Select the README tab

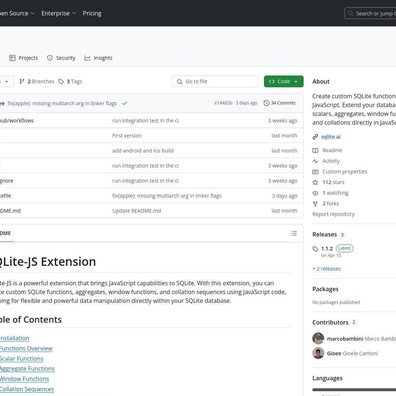[x=6, y=233]
